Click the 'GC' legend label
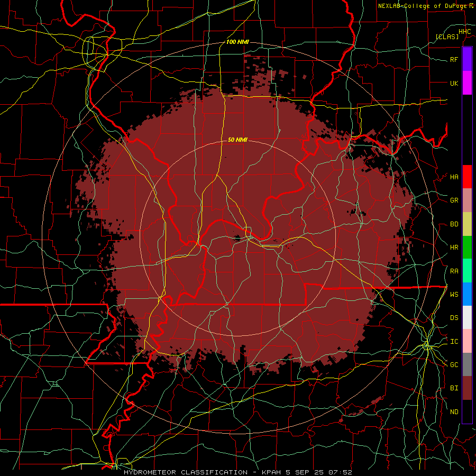The width and height of the screenshot is (476, 476). tap(454, 365)
